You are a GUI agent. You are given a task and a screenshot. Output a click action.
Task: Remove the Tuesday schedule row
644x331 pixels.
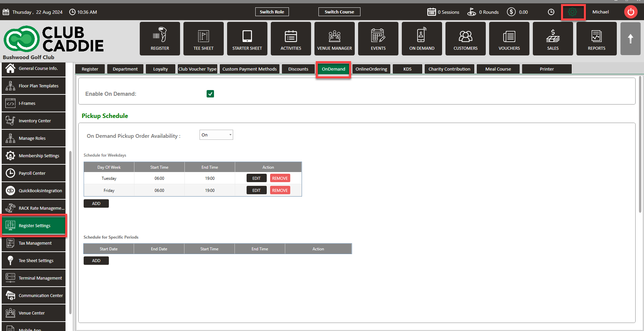coord(280,178)
